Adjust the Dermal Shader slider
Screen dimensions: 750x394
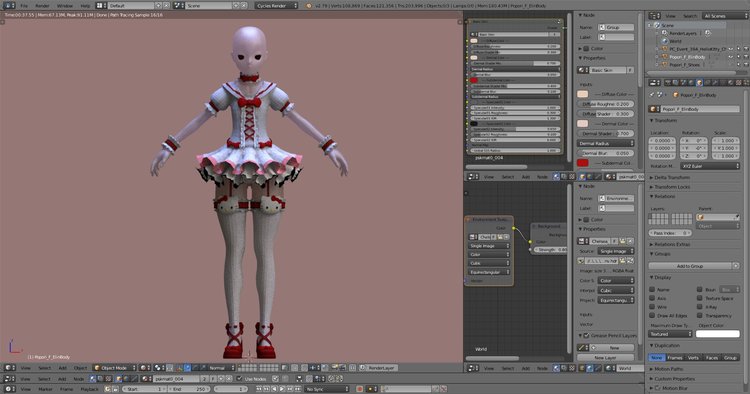pos(606,134)
